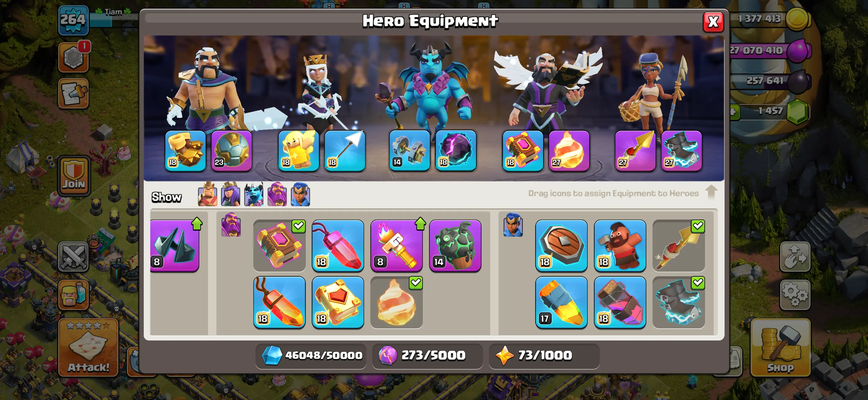Screen dimensions: 868x400
Task: Choose the equipped Eternal Tome with checkmark
Action: (279, 246)
